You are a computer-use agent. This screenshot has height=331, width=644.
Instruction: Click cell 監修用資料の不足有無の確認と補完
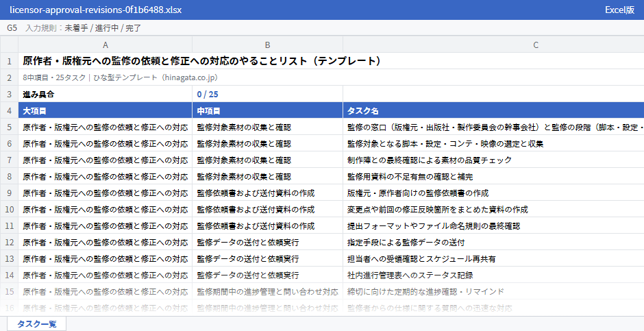(x=494, y=177)
